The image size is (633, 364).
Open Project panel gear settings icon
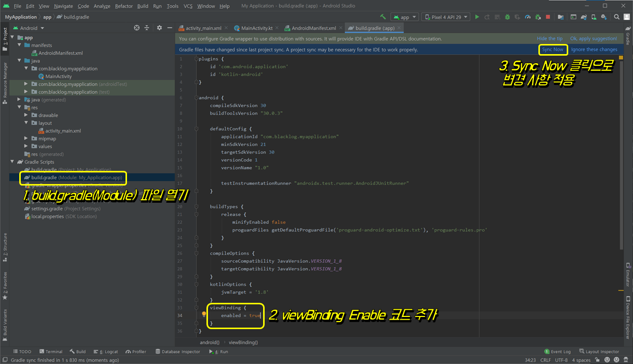click(159, 28)
